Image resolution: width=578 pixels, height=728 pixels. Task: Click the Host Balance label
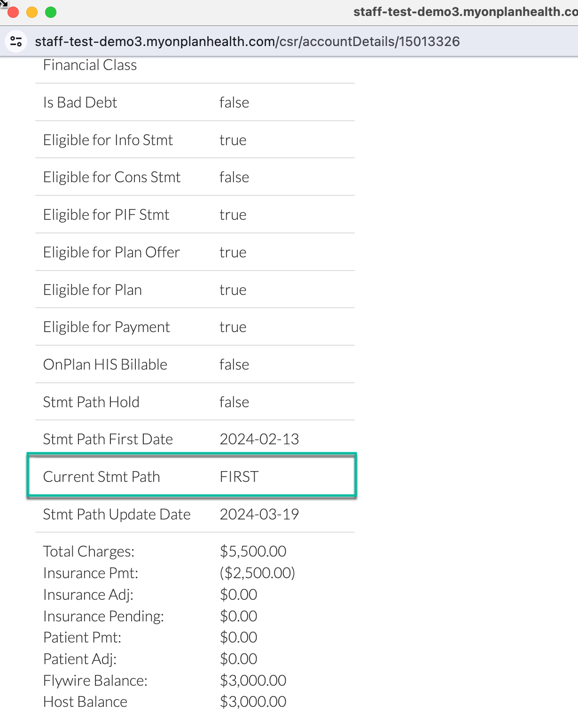point(85,701)
